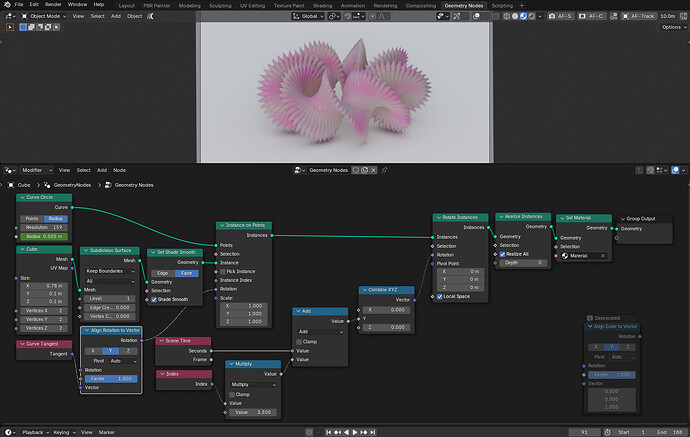The image size is (690, 437).
Task: Open the viewport editor type selector
Action: click(10, 16)
